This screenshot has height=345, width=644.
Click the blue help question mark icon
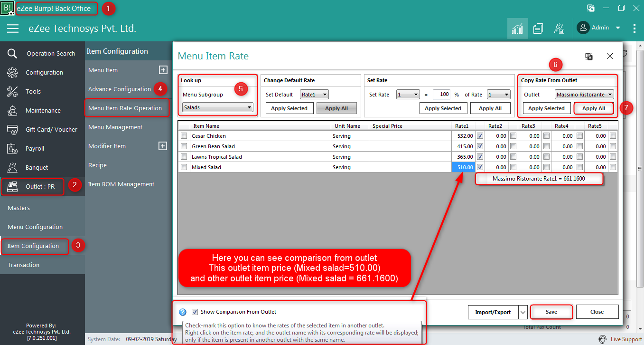[x=183, y=312]
